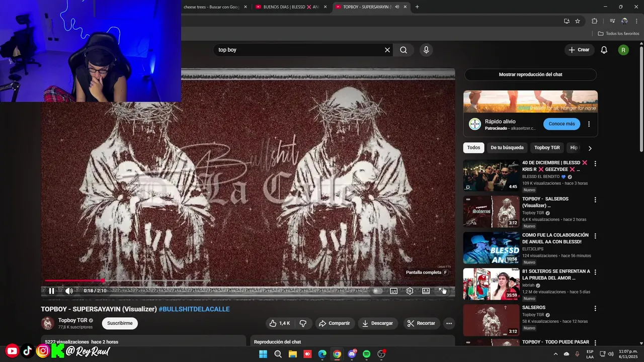
Task: Click the fullscreen icon in the player
Action: 442,291
